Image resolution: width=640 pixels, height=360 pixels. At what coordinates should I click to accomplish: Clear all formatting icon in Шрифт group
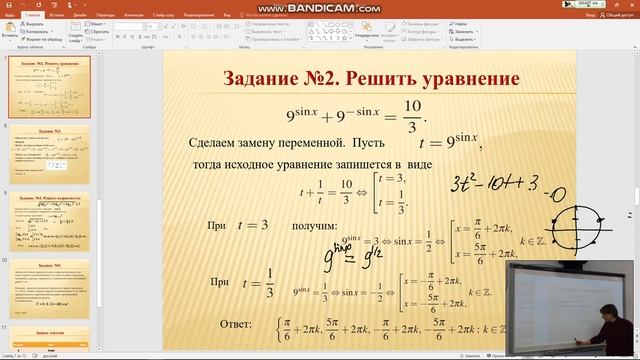point(183,27)
